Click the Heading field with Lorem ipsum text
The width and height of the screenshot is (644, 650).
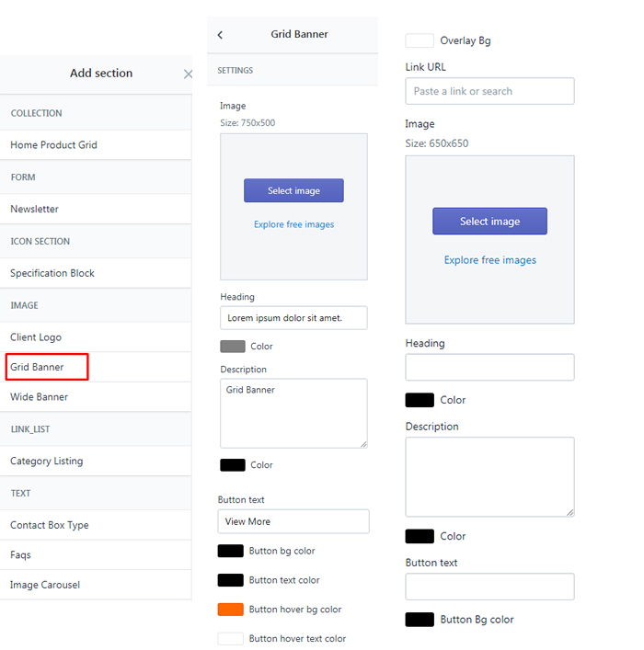[x=293, y=318]
